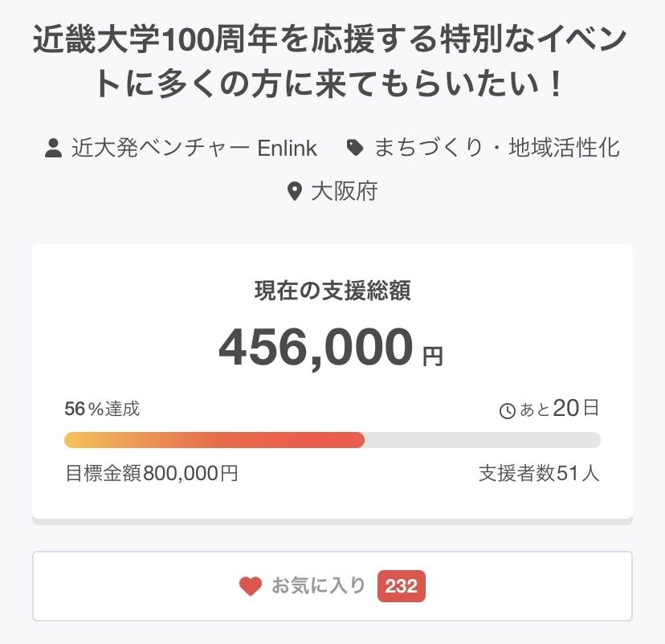Click the 円 currency symbol after the amount
The width and height of the screenshot is (665, 644).
(433, 357)
